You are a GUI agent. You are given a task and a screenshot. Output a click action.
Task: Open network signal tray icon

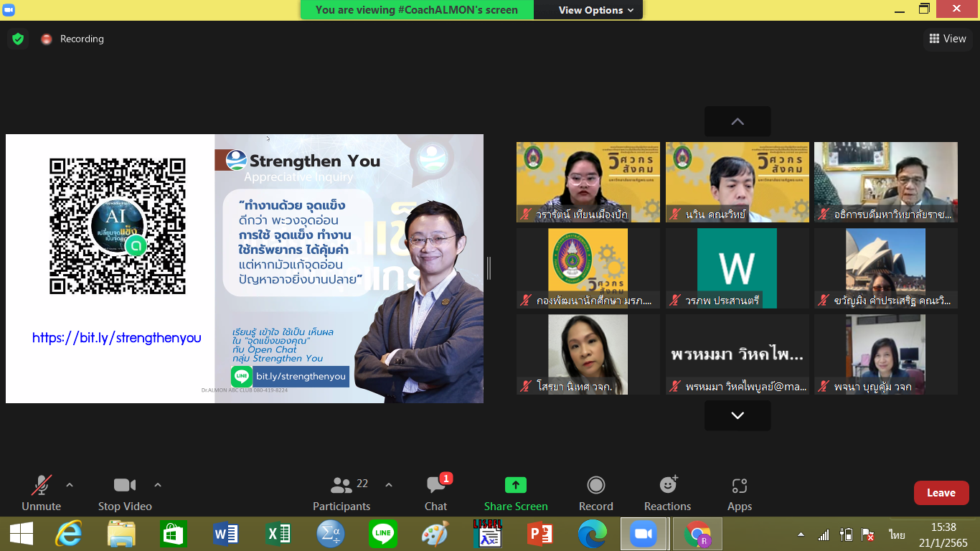pos(824,534)
